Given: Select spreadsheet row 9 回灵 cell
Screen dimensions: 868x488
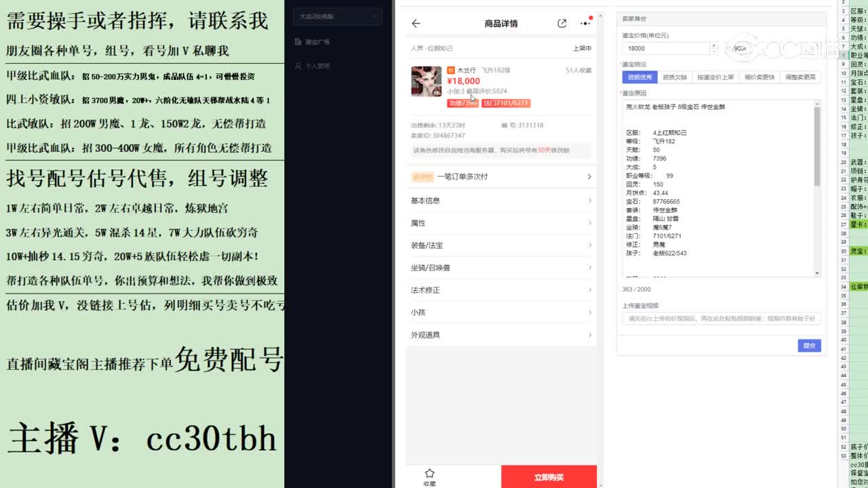Looking at the screenshot, I should (x=859, y=64).
